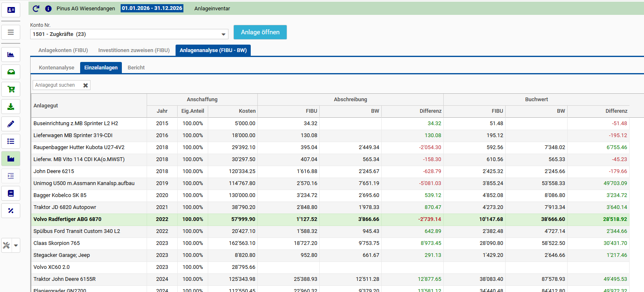Expand the Konto Nr. dropdown arrow
The image size is (644, 292).
(x=223, y=34)
